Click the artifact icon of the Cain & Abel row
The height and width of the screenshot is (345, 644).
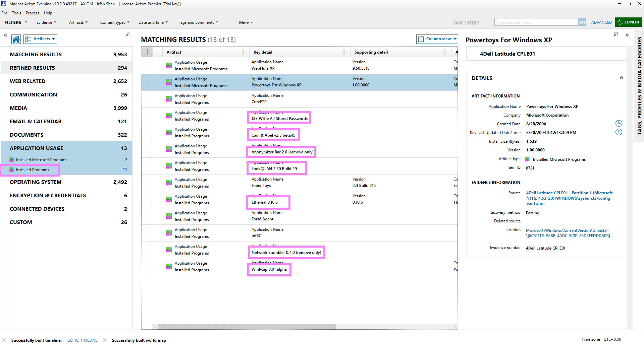coord(169,132)
